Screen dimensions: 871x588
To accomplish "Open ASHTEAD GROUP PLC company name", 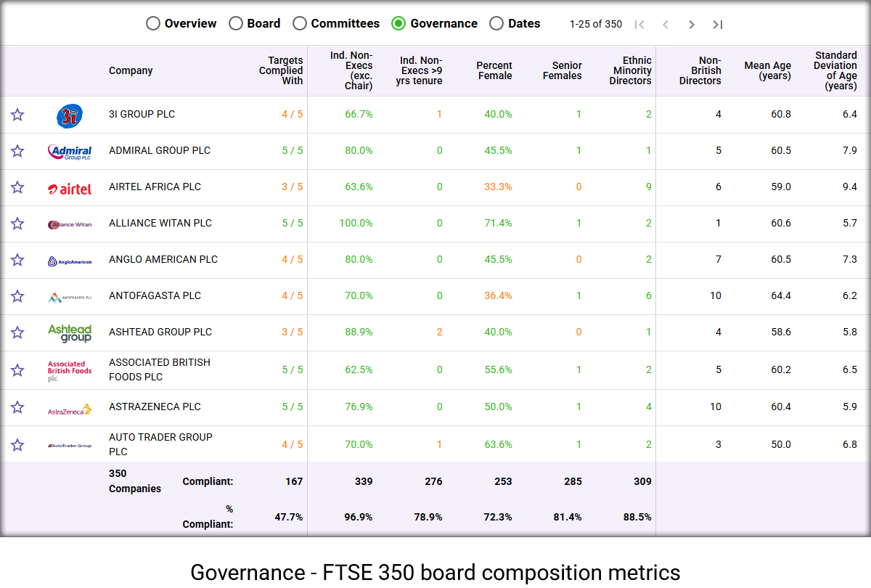I will coord(160,332).
